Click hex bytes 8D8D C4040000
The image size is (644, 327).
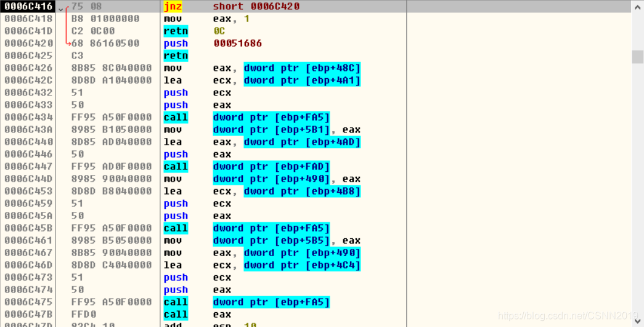pyautogui.click(x=112, y=265)
